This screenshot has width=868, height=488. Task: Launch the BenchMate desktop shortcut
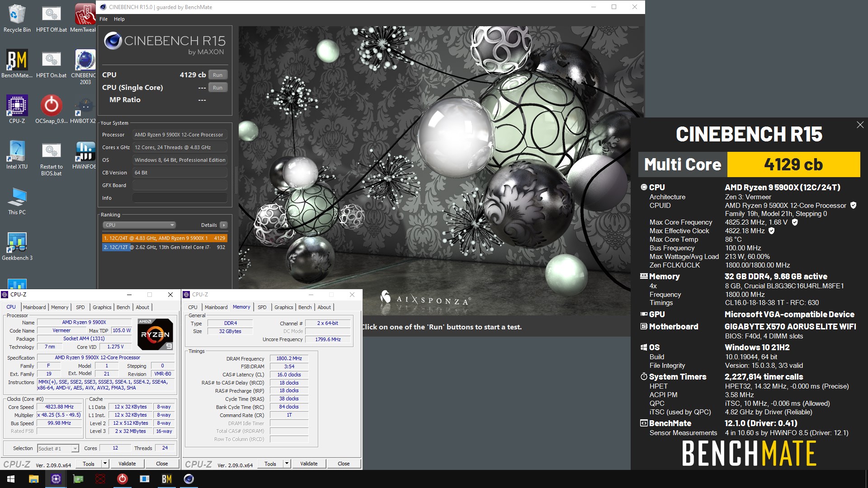(17, 64)
